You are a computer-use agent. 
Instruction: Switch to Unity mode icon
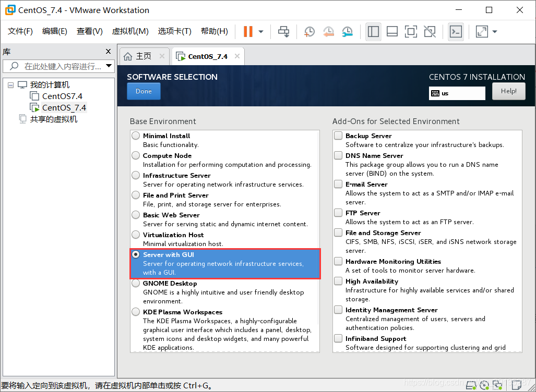click(x=430, y=32)
